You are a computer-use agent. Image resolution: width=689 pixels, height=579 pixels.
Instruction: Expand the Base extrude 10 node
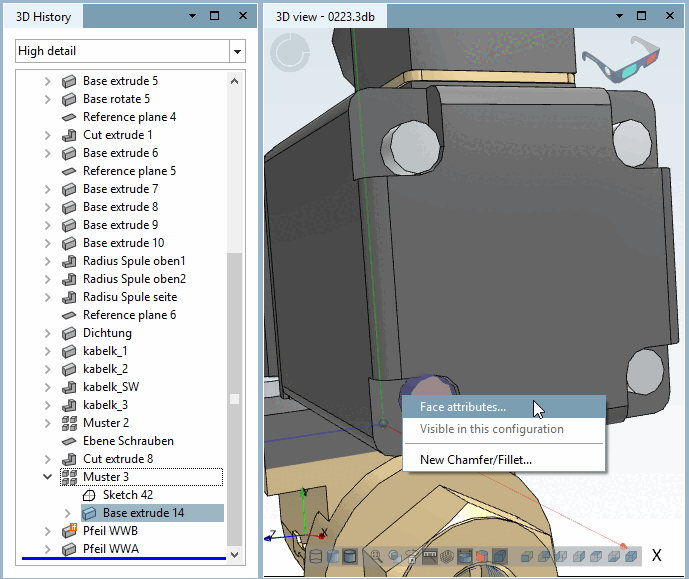click(47, 243)
